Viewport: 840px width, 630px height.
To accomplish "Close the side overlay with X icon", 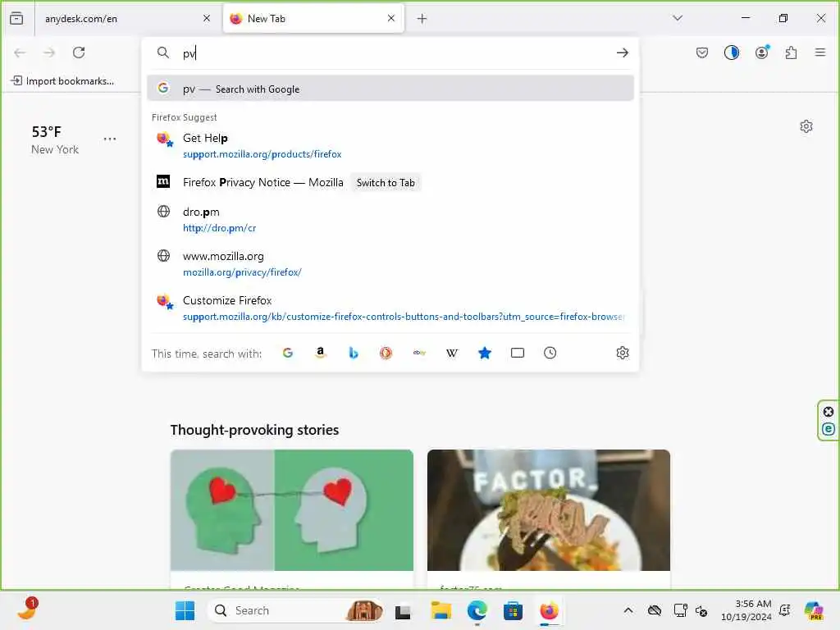I will (x=829, y=412).
